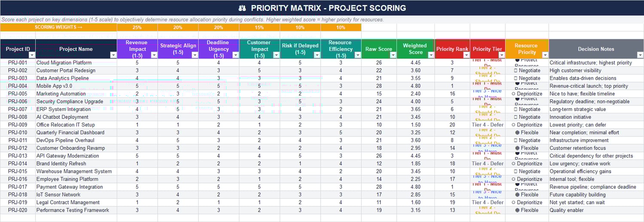Click the Office Relocation IT Setup cell
644x222 pixels.
point(76,125)
